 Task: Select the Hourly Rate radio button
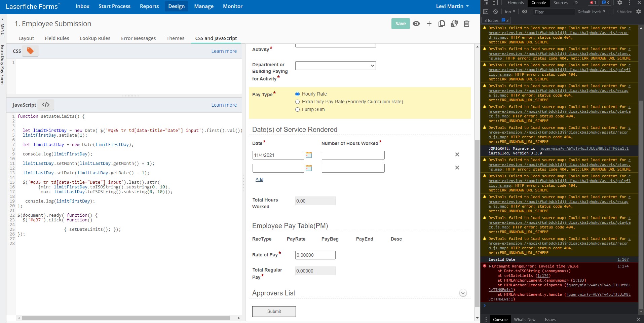297,94
